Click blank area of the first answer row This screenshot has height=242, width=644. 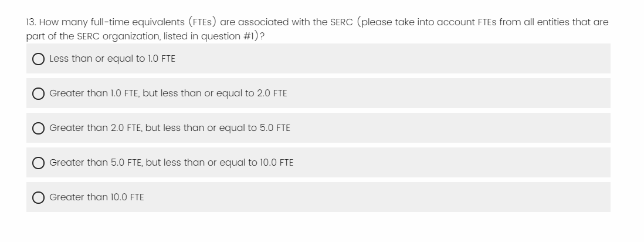point(411,59)
